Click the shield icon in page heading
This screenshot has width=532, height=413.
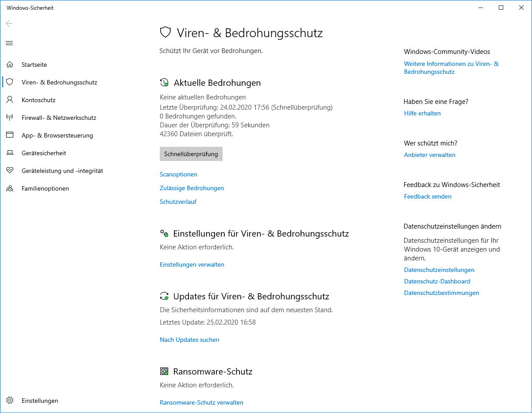click(x=165, y=32)
